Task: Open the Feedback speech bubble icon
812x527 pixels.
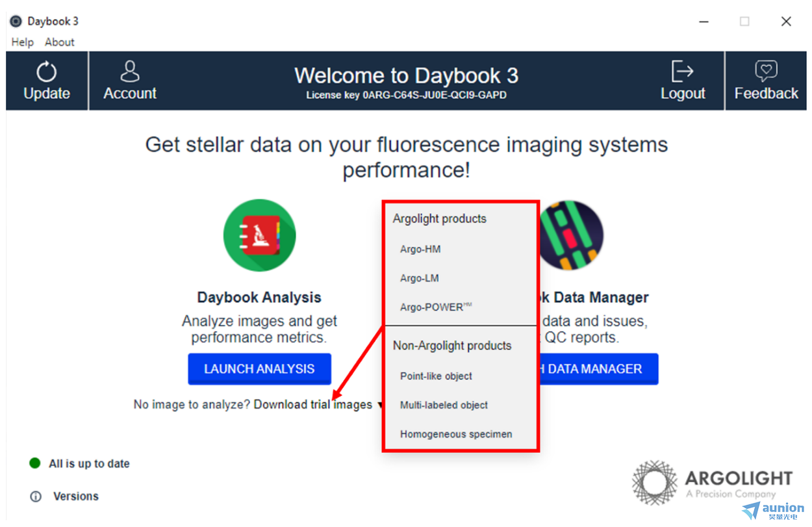Action: coord(766,71)
